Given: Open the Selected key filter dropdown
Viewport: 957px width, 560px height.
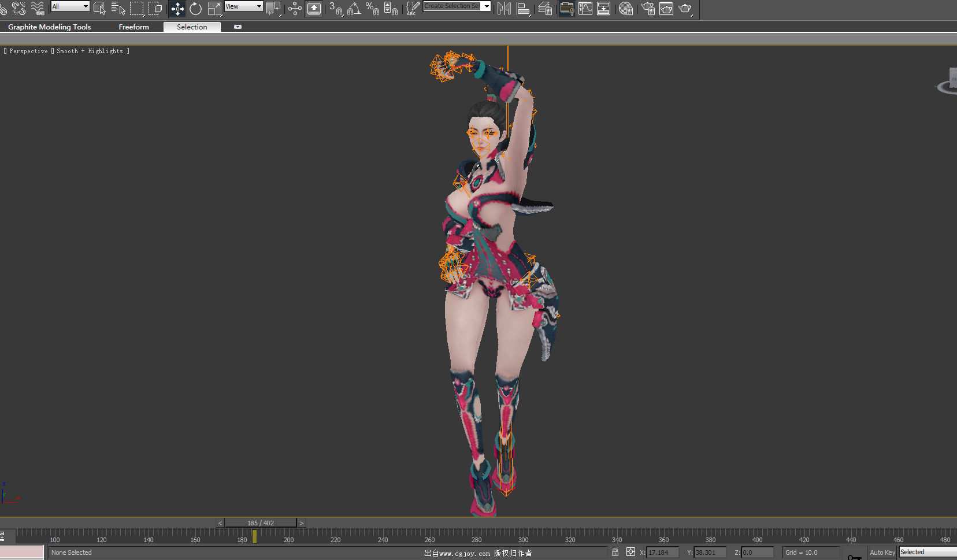Looking at the screenshot, I should point(928,552).
